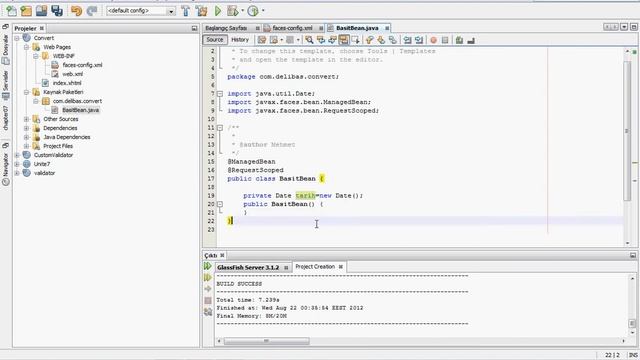The image size is (640, 360).
Task: Toggle the Highlight Search button
Action: click(x=344, y=40)
